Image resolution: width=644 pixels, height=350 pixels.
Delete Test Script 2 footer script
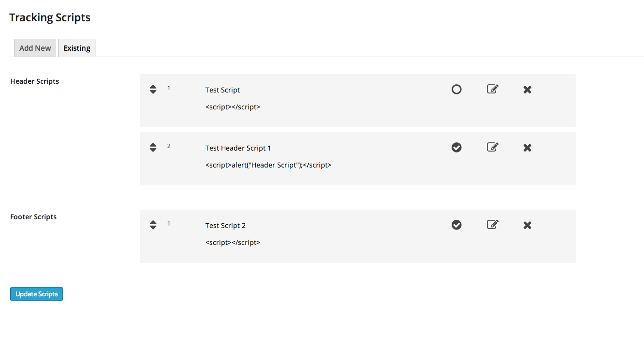coord(527,225)
